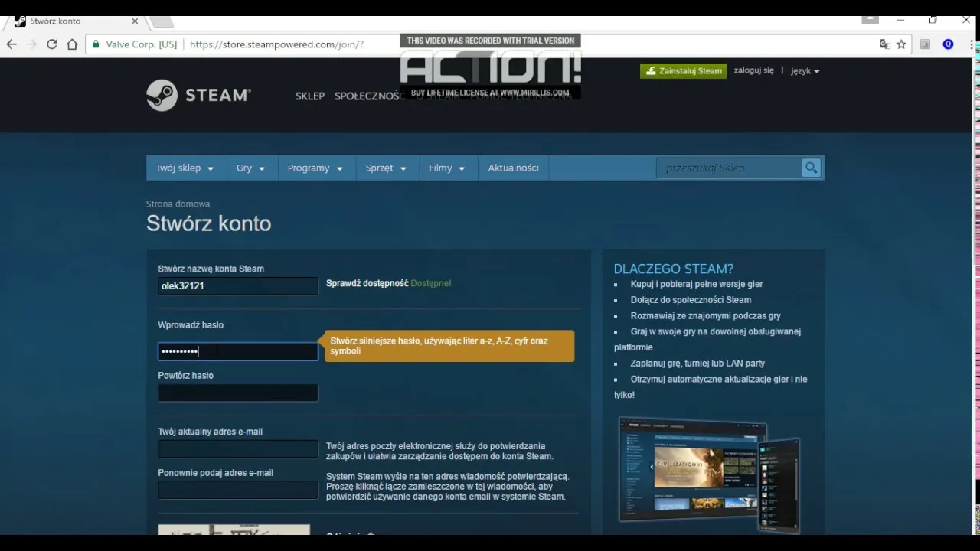Click the Steam logo
Screen dimensions: 980x551
pyautogui.click(x=198, y=96)
